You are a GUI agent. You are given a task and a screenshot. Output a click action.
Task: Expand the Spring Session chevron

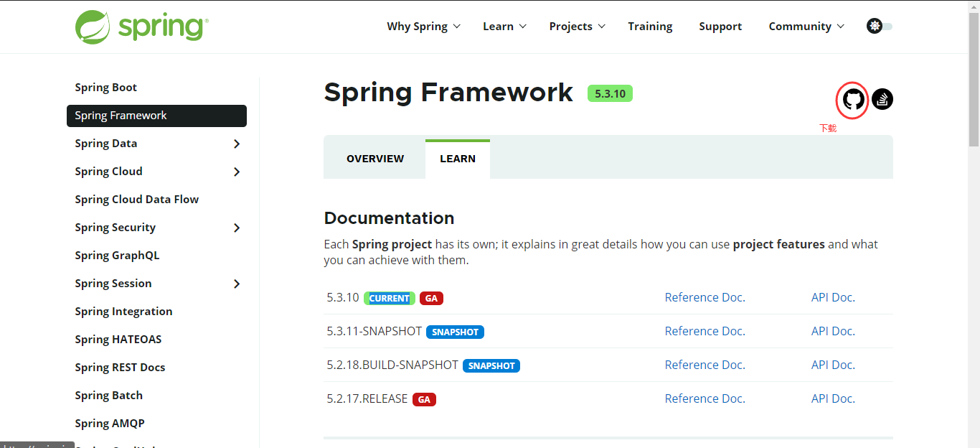point(237,284)
